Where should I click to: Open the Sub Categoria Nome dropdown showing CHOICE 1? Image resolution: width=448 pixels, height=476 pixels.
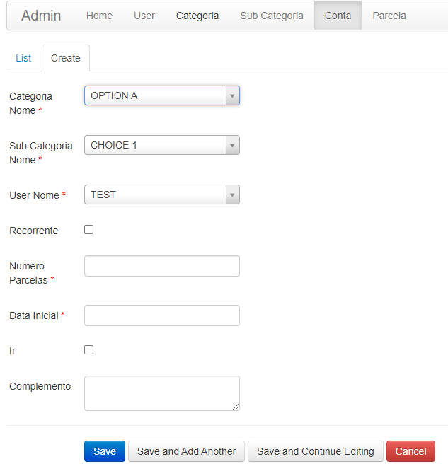pos(162,145)
